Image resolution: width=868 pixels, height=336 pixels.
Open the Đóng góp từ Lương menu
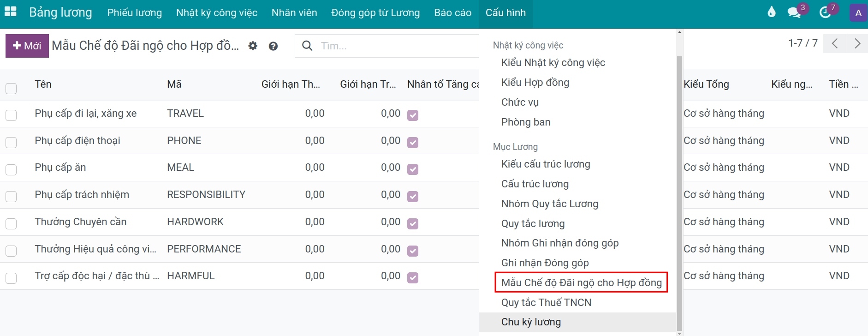pyautogui.click(x=375, y=12)
